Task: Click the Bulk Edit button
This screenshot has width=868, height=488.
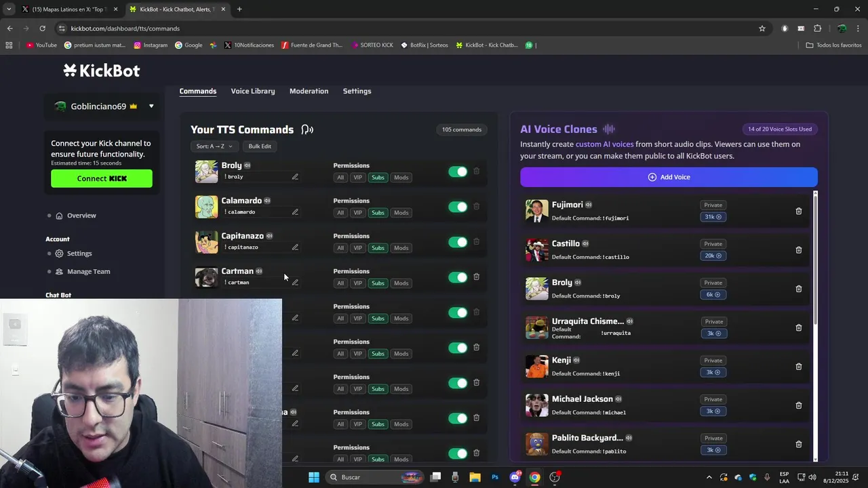Action: click(260, 146)
